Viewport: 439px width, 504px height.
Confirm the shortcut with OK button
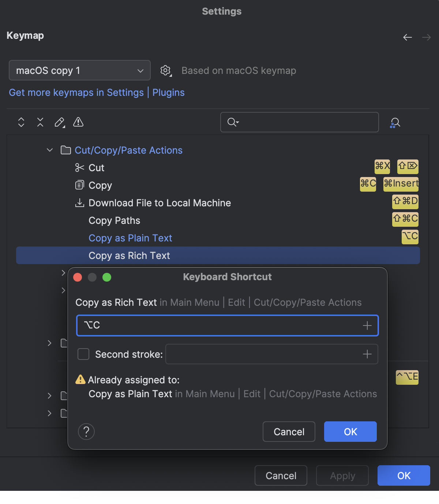click(350, 432)
